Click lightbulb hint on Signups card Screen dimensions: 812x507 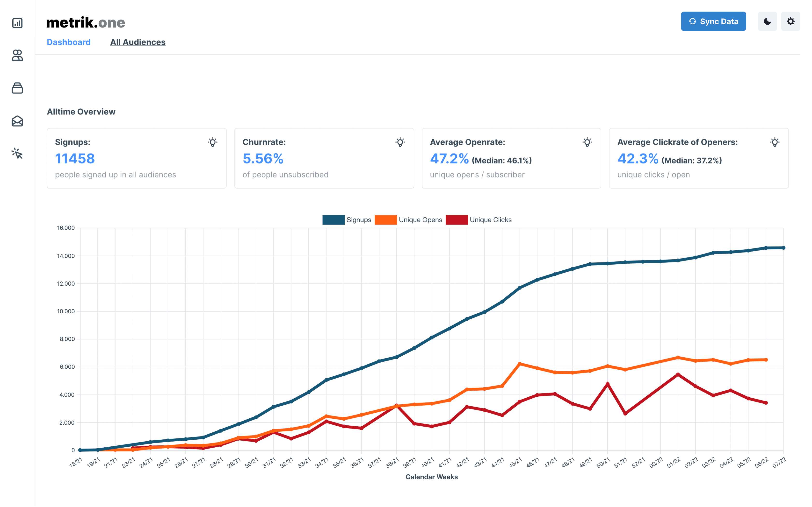point(212,142)
